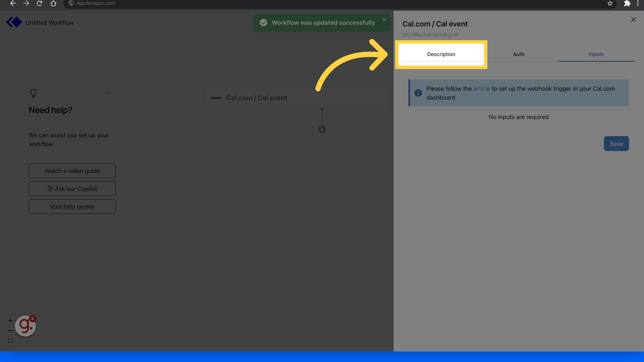Switch to the Auth tab

coord(519,54)
